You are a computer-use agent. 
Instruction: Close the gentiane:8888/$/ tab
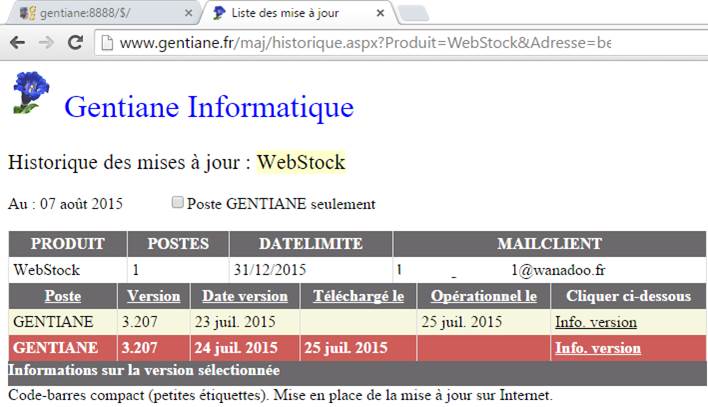pyautogui.click(x=189, y=13)
